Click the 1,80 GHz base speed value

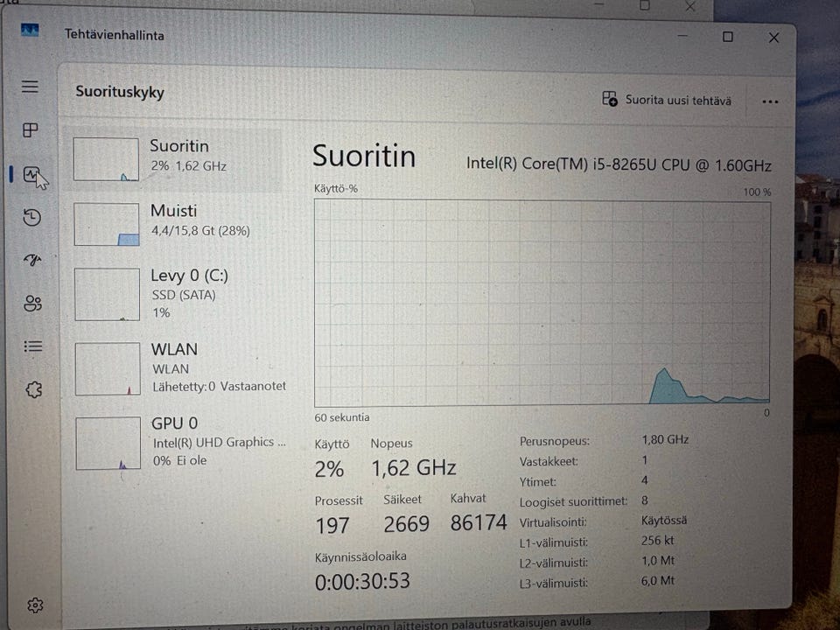pyautogui.click(x=665, y=440)
